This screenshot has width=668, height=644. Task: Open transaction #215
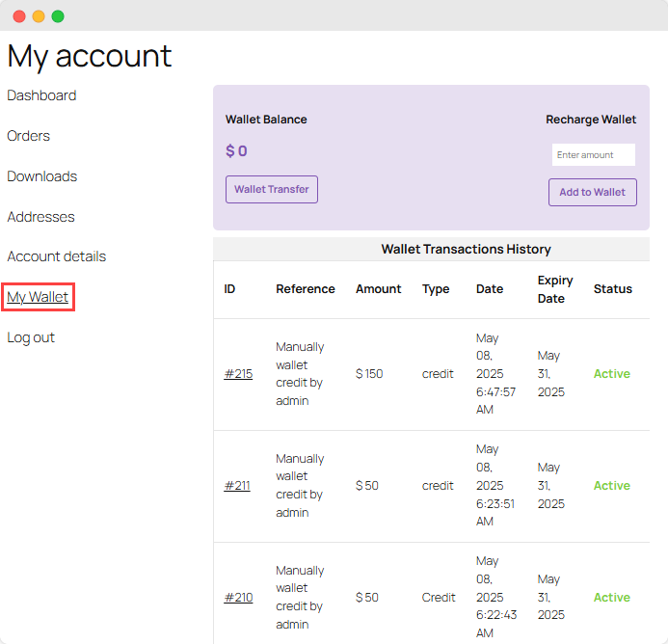coord(238,373)
